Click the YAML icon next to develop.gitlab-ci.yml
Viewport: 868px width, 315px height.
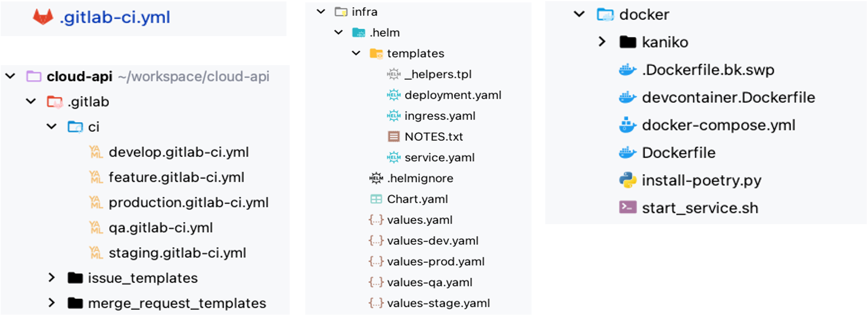click(96, 152)
